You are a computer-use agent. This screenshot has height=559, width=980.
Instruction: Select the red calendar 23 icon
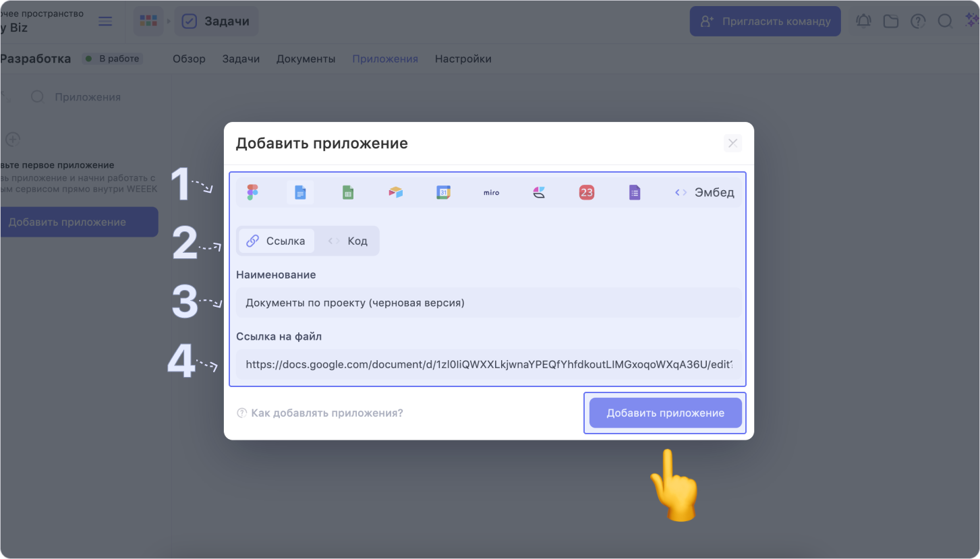[587, 193]
